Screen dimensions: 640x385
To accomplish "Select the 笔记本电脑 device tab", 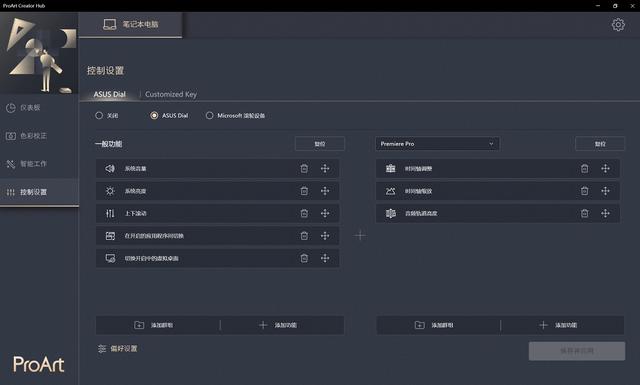I will (x=130, y=24).
